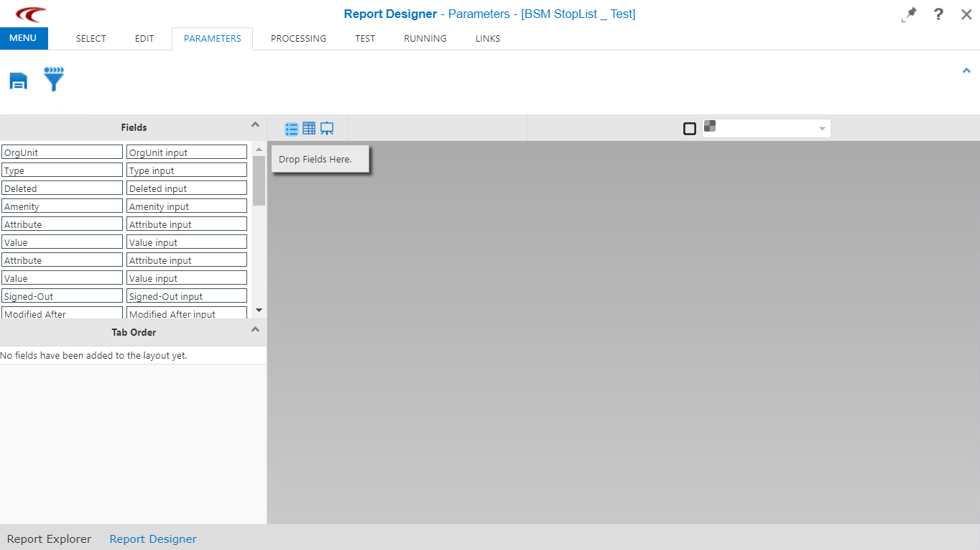The height and width of the screenshot is (550, 980).
Task: Select the TEST tab
Action: point(364,39)
